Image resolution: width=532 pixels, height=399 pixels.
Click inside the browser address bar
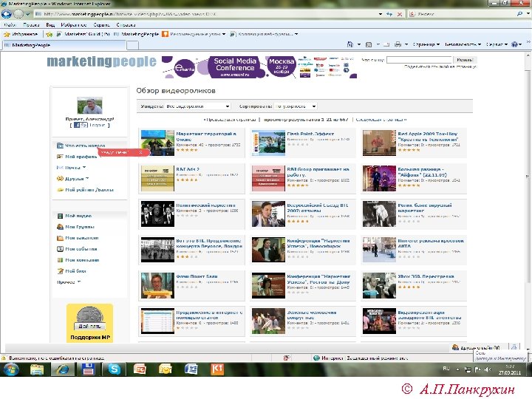pyautogui.click(x=207, y=14)
